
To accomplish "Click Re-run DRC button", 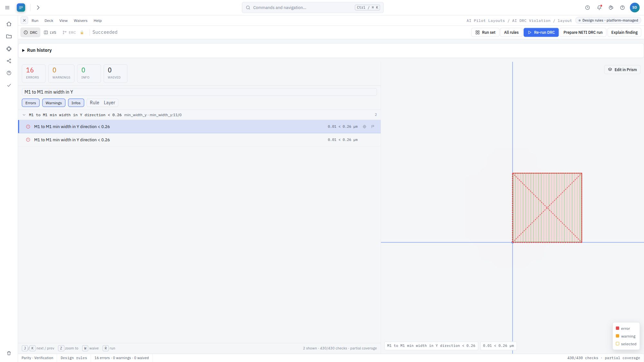I will (x=541, y=32).
